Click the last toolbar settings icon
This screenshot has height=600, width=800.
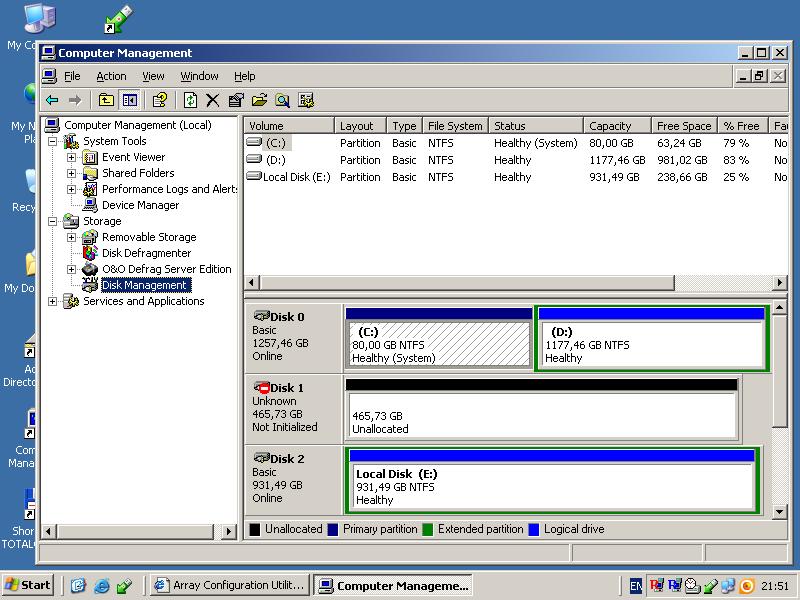(306, 100)
